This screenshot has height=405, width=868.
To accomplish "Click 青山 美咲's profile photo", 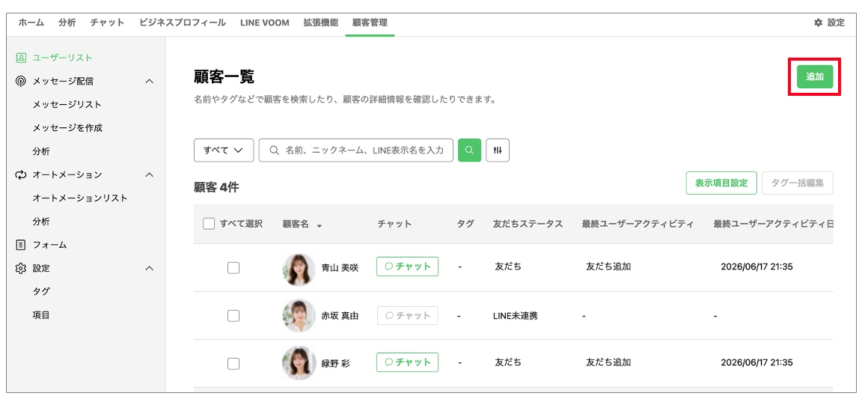I will coord(299,269).
